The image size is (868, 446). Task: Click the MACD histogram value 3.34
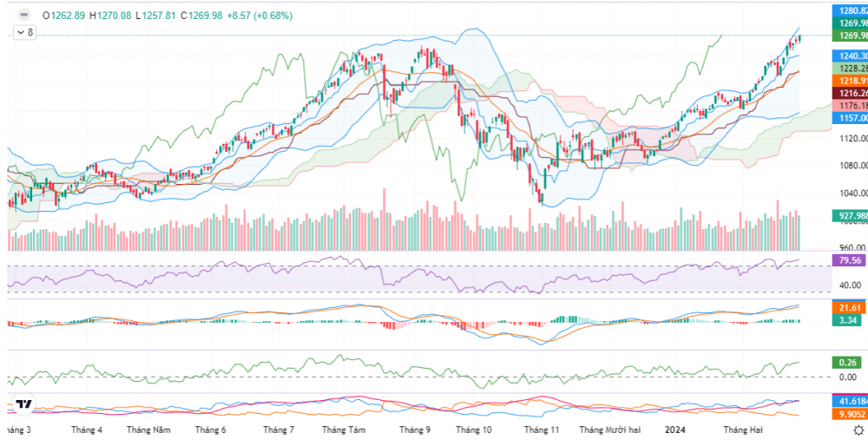[x=847, y=321]
